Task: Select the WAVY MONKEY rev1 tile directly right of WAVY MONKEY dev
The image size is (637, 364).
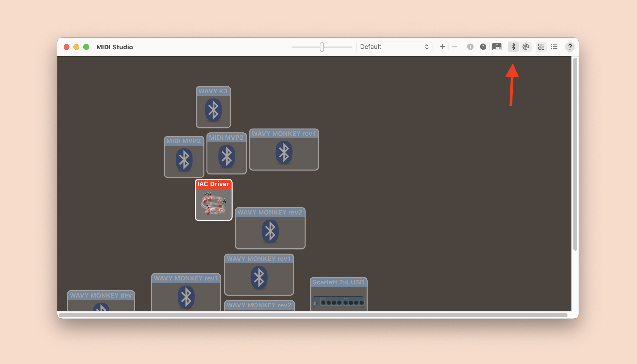Action: [x=186, y=292]
